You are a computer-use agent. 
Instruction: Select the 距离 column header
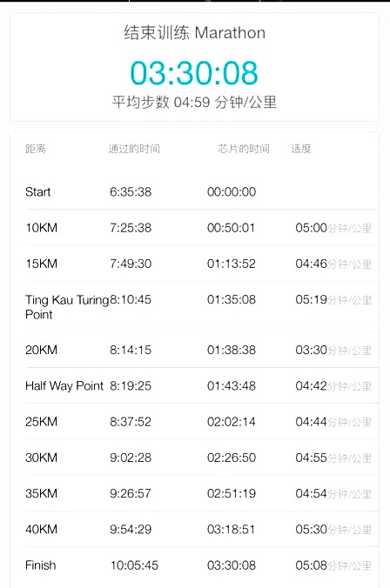click(36, 149)
